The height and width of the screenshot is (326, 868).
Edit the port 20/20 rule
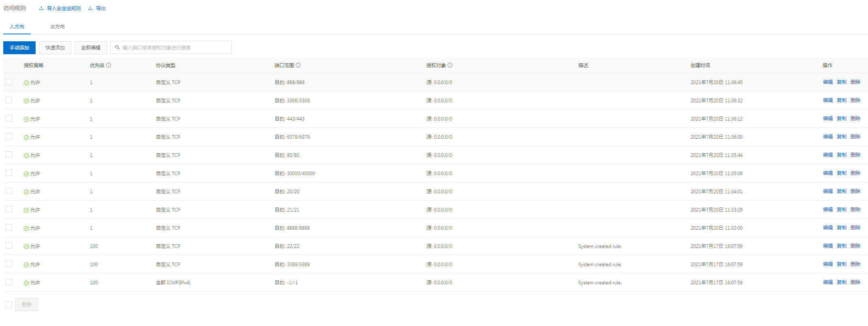[828, 191]
